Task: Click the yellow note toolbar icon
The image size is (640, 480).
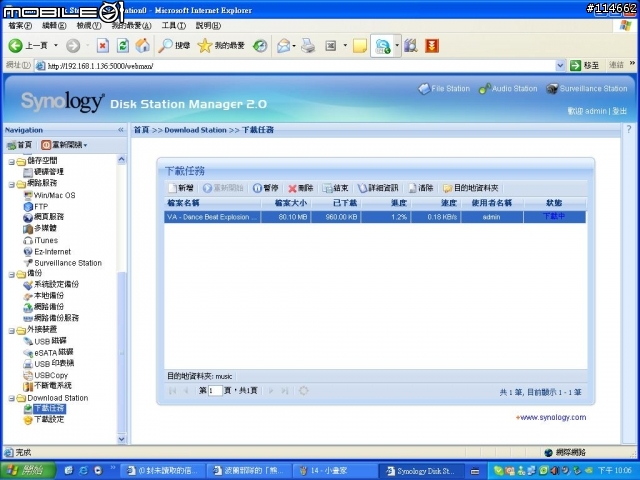Action: (x=360, y=46)
